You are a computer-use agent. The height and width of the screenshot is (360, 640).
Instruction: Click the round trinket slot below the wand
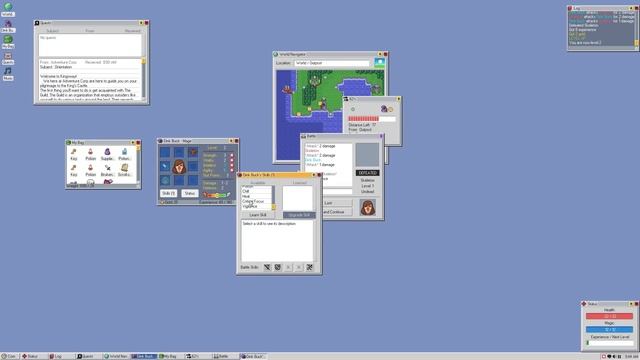(x=165, y=180)
